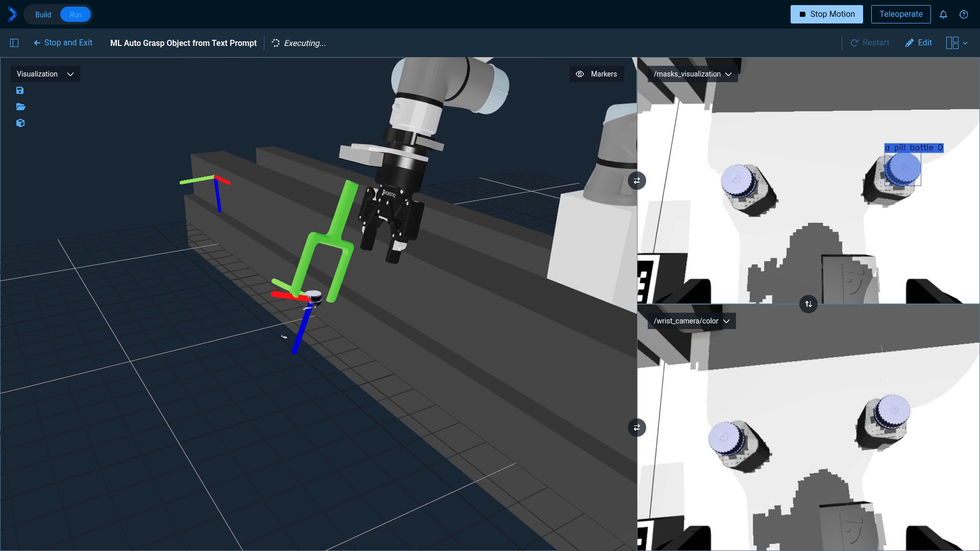Image resolution: width=980 pixels, height=551 pixels.
Task: Click the open folder icon
Action: point(20,107)
